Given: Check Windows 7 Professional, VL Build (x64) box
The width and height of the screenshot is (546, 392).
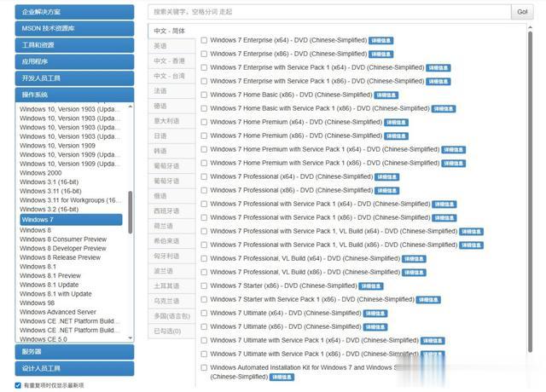Looking at the screenshot, I should [204, 258].
